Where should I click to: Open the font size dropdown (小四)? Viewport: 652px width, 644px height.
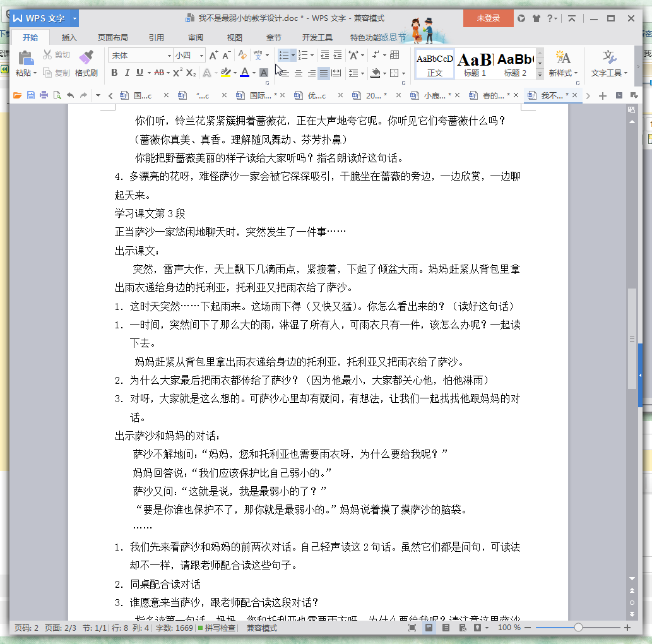pos(202,56)
